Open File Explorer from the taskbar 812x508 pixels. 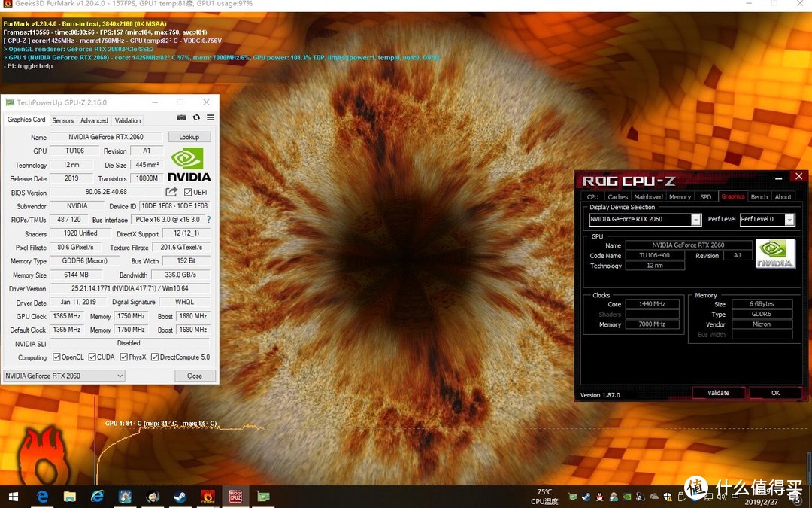pos(70,497)
